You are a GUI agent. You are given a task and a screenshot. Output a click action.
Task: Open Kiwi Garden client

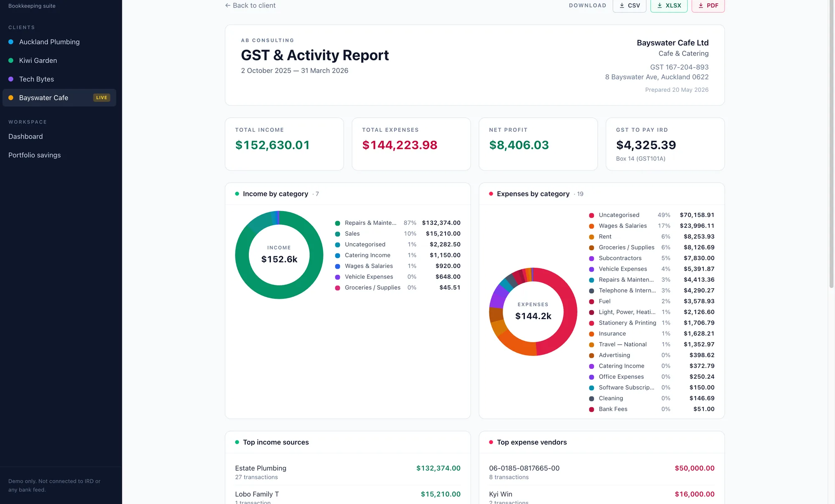[59, 60]
